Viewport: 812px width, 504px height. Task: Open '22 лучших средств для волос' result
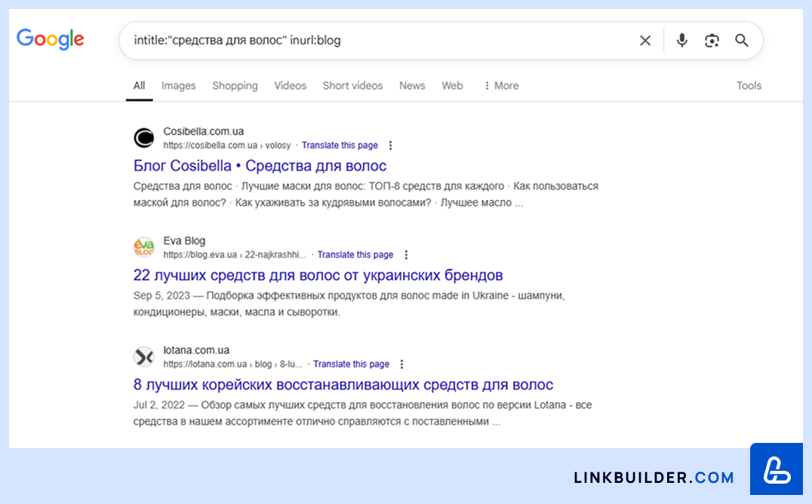(318, 275)
